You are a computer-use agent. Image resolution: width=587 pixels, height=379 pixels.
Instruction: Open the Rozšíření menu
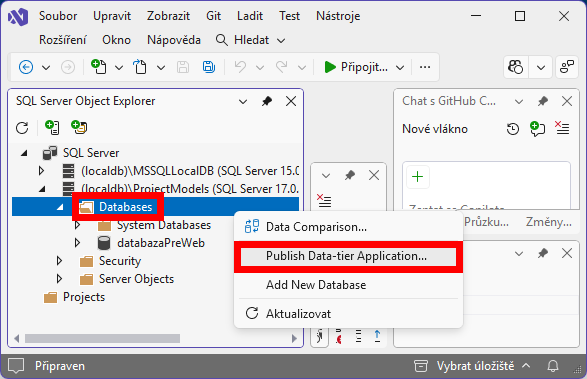coord(63,40)
